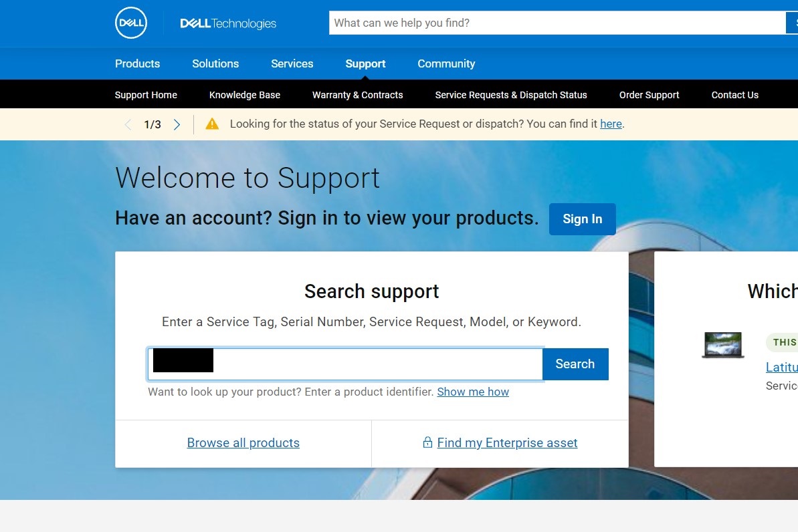
Task: Click the 'Welcome to Support' heading
Action: tap(247, 178)
